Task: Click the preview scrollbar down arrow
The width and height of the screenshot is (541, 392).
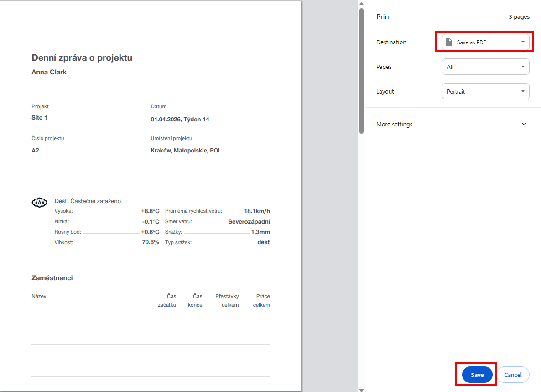Action: 361,389
